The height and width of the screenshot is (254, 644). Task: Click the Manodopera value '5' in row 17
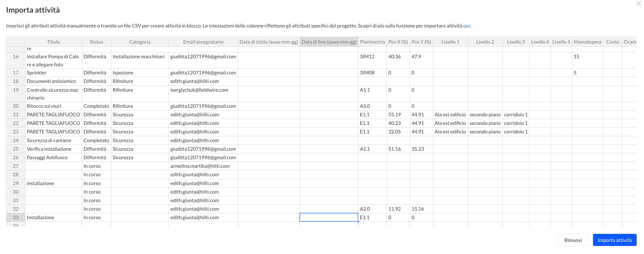point(587,73)
